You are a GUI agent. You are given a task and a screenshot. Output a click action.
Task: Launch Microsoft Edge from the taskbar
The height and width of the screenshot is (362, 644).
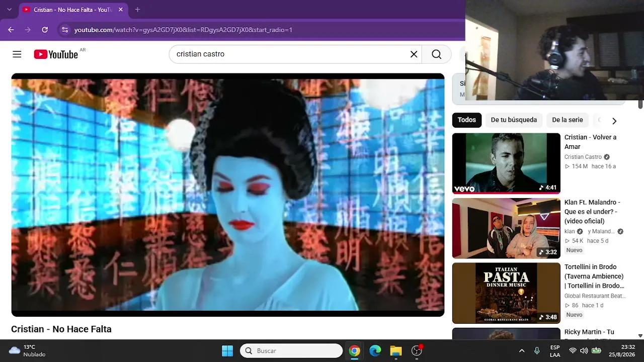click(375, 351)
